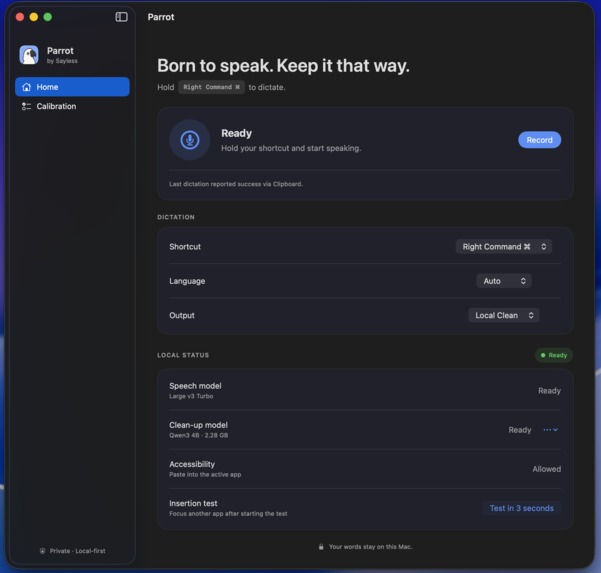Open the Calibration sidebar item
Image resolution: width=601 pixels, height=573 pixels.
click(72, 106)
